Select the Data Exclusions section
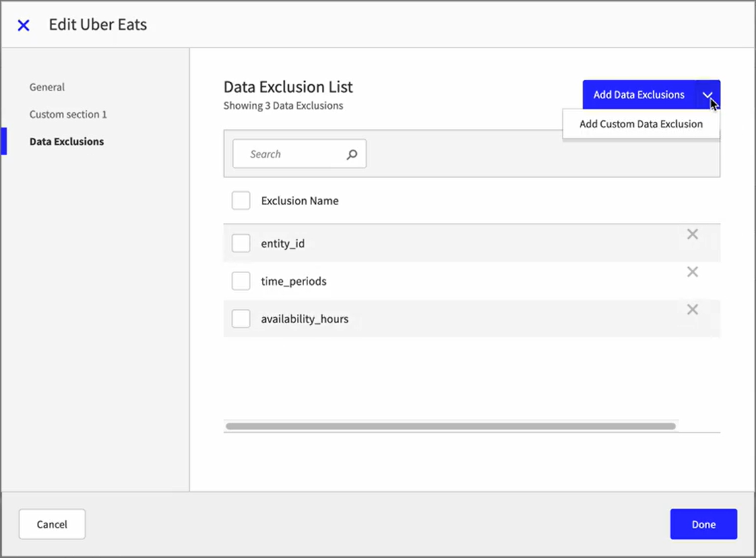This screenshot has width=756, height=558. click(67, 141)
